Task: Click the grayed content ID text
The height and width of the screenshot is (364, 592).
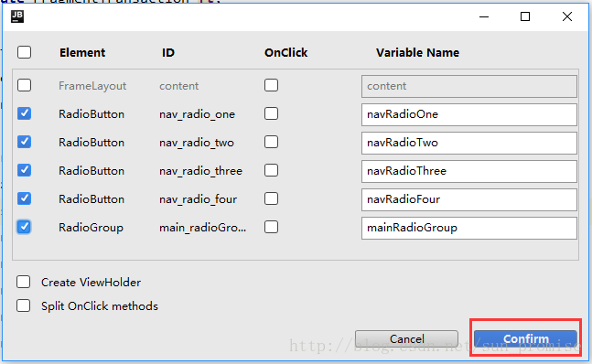Action: click(179, 86)
